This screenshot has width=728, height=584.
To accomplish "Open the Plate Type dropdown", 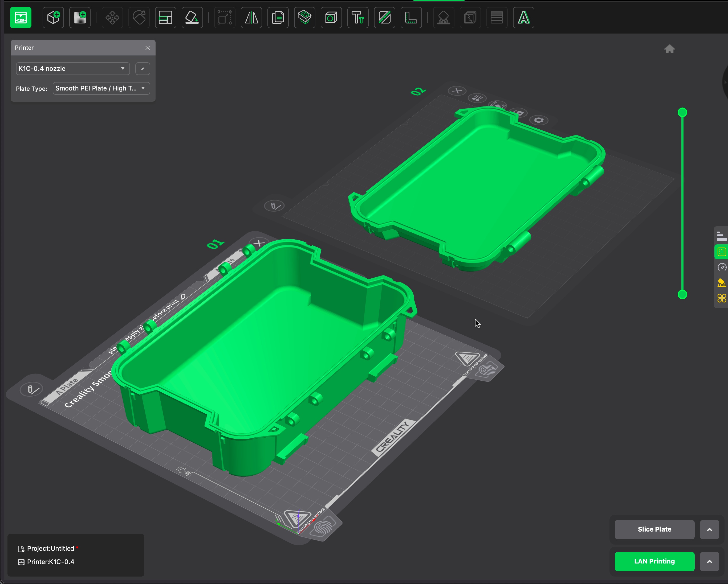I will coord(101,88).
